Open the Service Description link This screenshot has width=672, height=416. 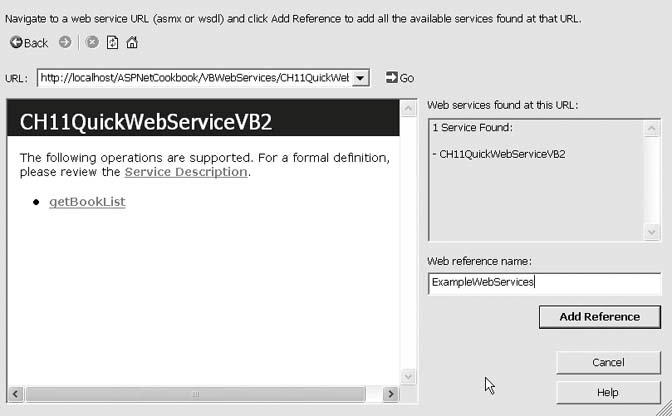click(x=186, y=172)
